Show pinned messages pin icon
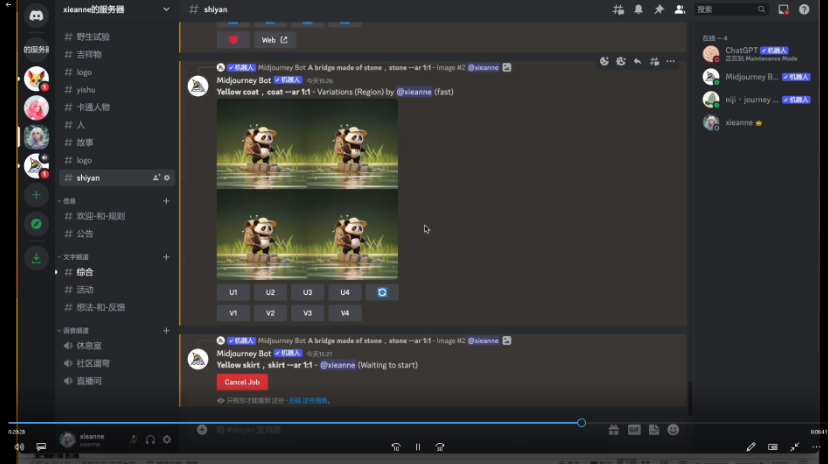This screenshot has height=464, width=828. 659,10
